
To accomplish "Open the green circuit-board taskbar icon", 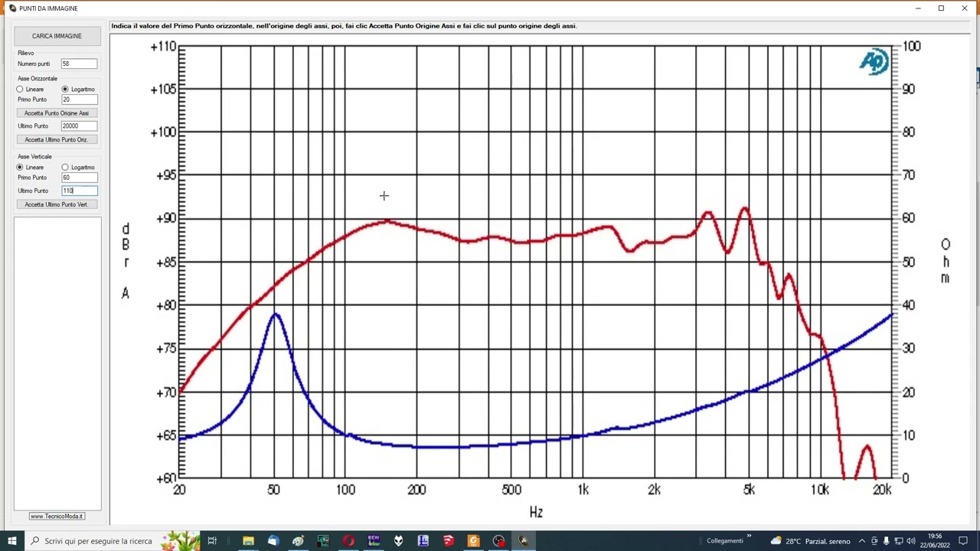I will point(323,541).
